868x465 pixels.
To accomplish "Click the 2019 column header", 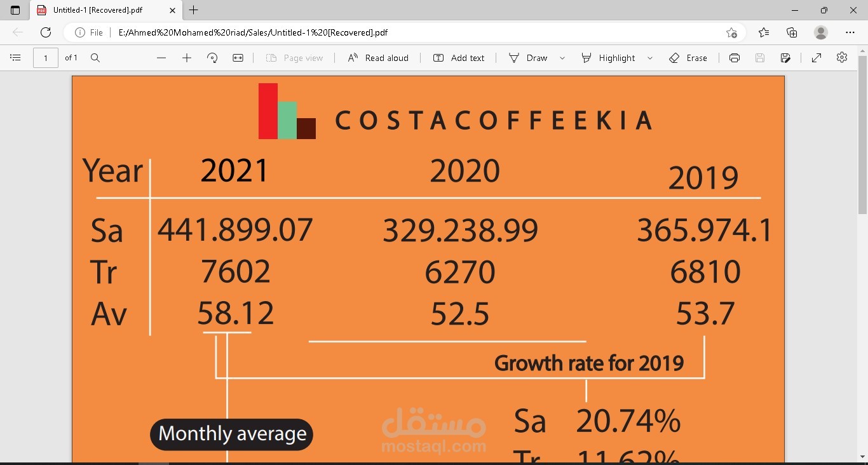I will [x=703, y=178].
